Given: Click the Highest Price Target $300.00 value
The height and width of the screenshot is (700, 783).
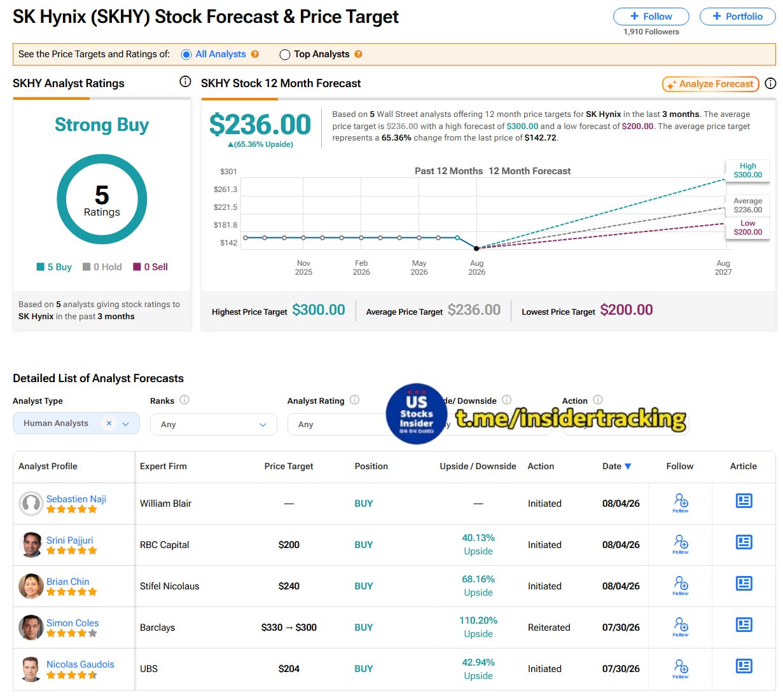Looking at the screenshot, I should pos(319,310).
